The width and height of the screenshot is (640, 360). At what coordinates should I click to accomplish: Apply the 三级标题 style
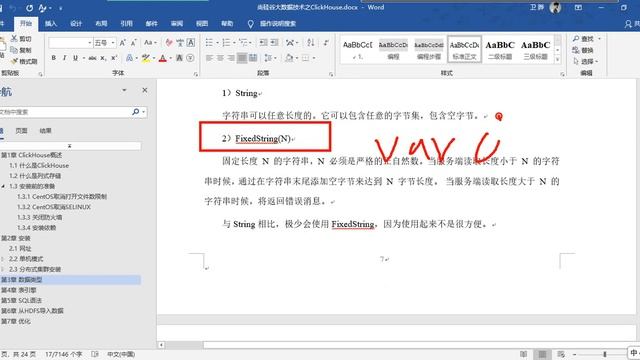pyautogui.click(x=536, y=49)
